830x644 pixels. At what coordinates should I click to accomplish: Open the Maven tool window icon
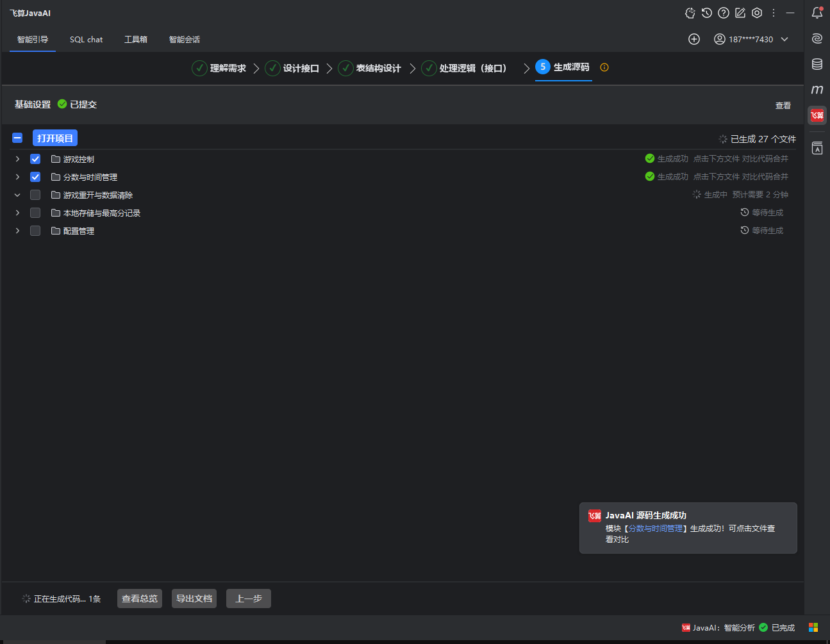point(817,90)
